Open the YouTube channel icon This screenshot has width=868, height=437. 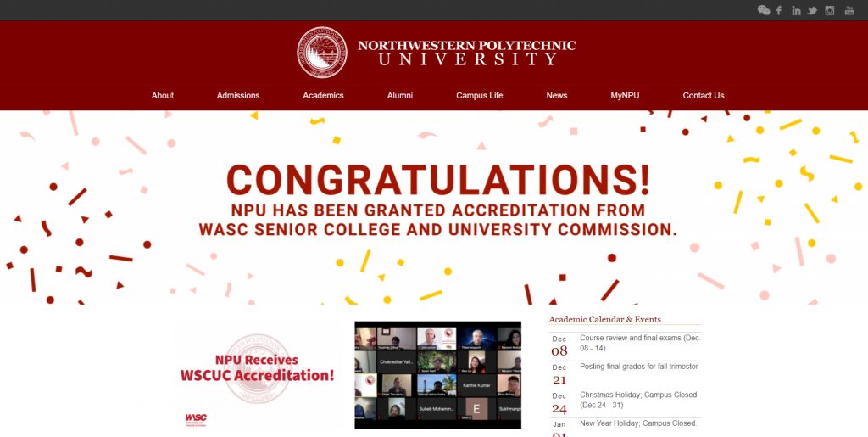pos(849,10)
